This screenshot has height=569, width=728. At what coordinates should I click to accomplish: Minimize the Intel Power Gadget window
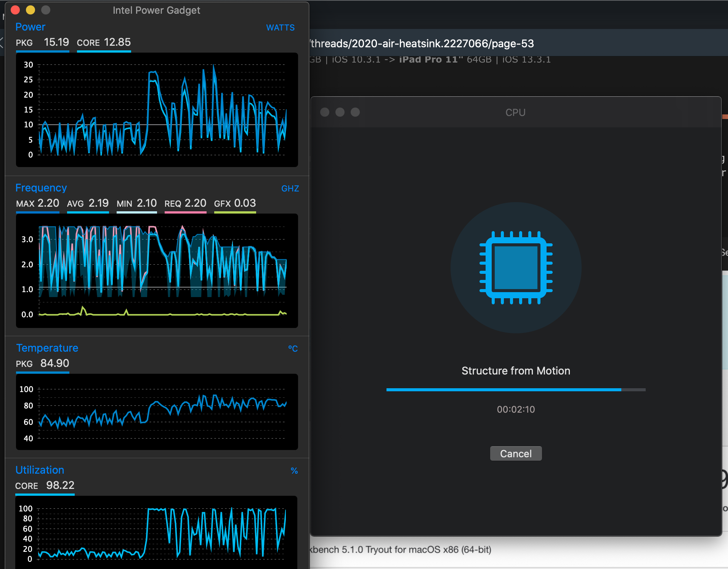(30, 10)
